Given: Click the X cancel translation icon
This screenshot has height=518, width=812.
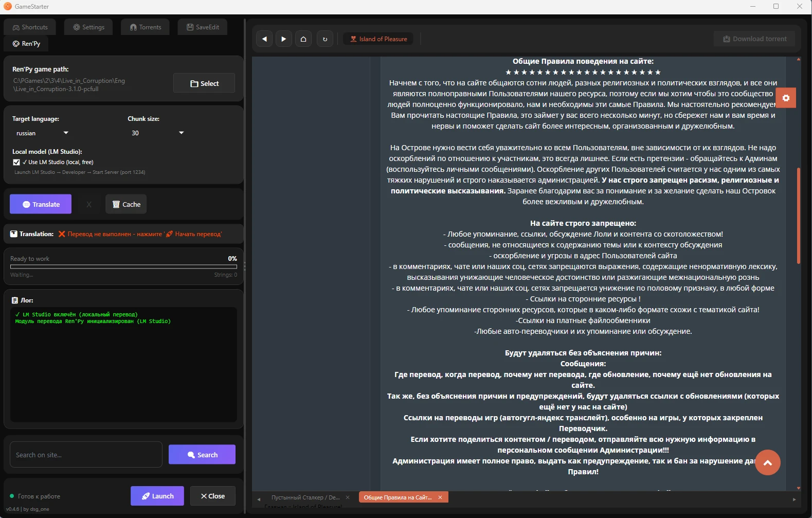Looking at the screenshot, I should click(89, 205).
